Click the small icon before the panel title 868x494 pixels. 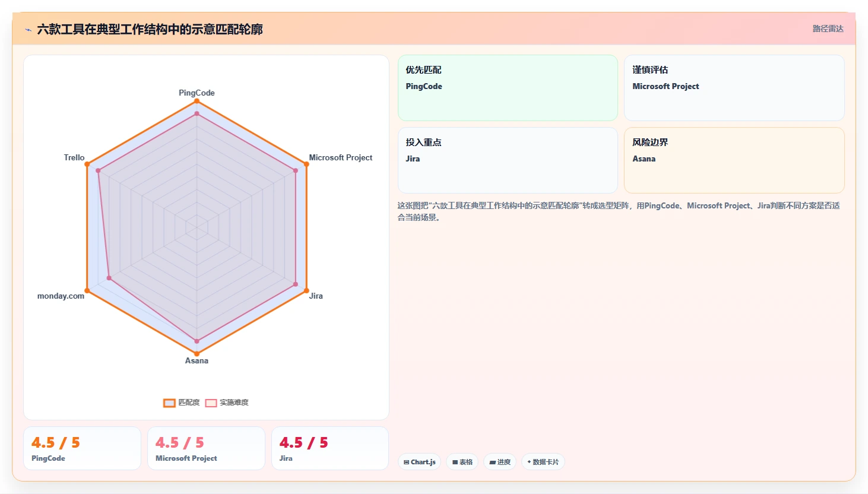pos(28,29)
